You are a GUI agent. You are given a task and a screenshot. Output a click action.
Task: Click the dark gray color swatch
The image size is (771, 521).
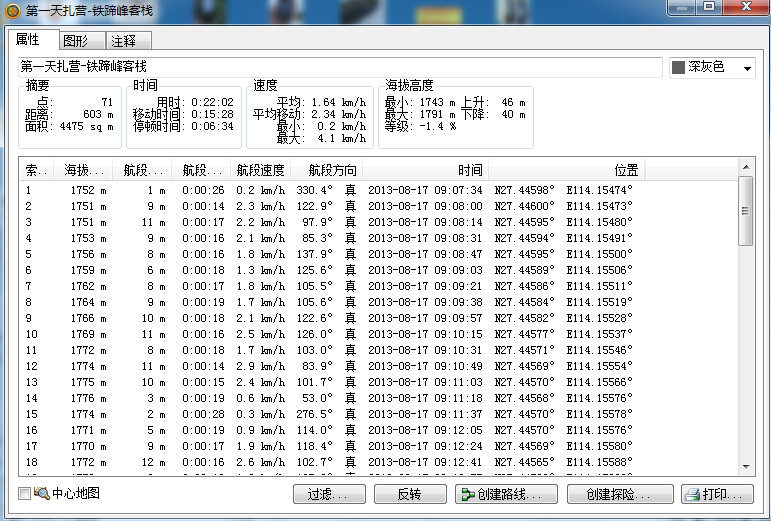coord(679,67)
